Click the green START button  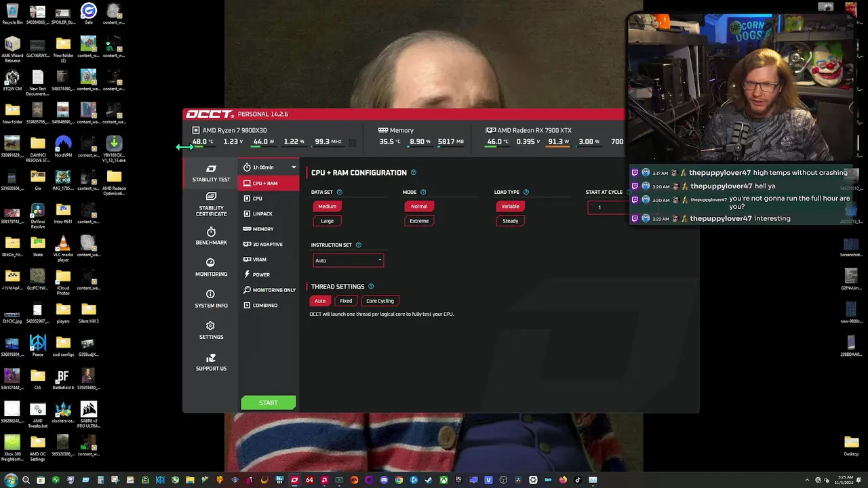(x=268, y=403)
